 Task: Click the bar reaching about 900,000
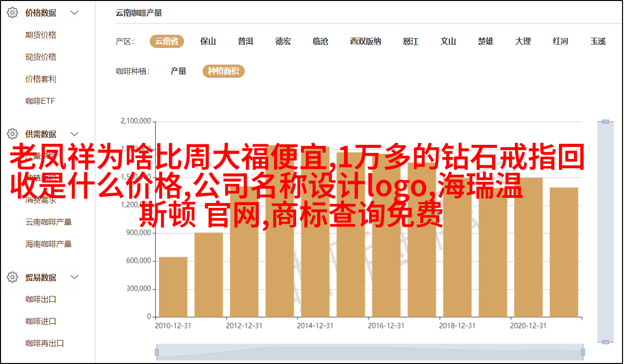point(208,274)
